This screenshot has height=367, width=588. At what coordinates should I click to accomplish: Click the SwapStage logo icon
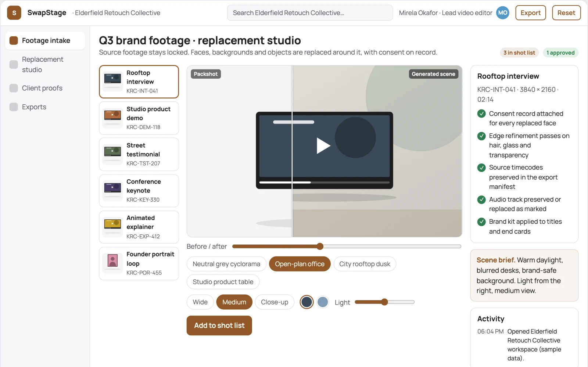[x=14, y=13]
